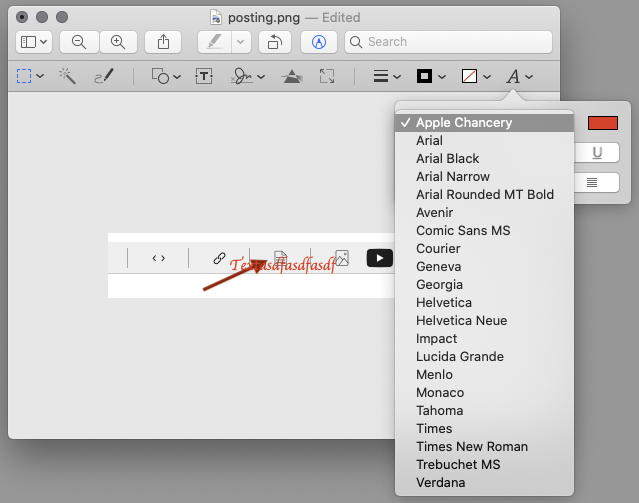
Task: Click the Highlight pen tool
Action: coord(215,42)
